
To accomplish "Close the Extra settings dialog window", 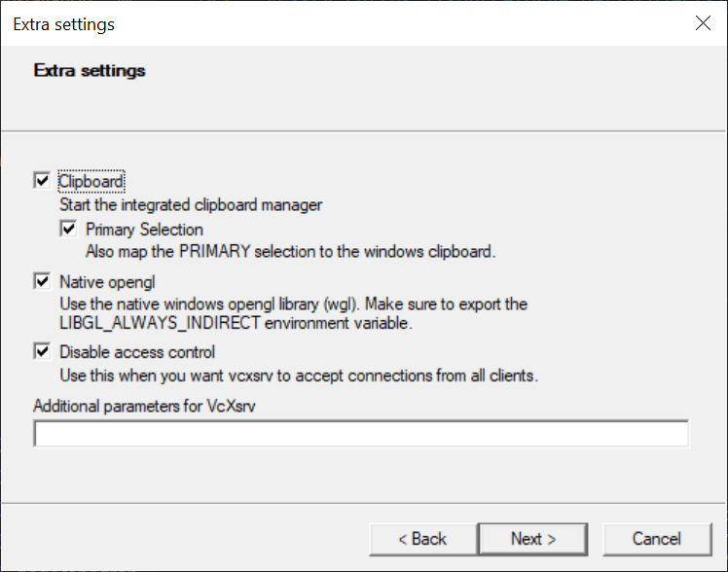I will click(x=703, y=23).
